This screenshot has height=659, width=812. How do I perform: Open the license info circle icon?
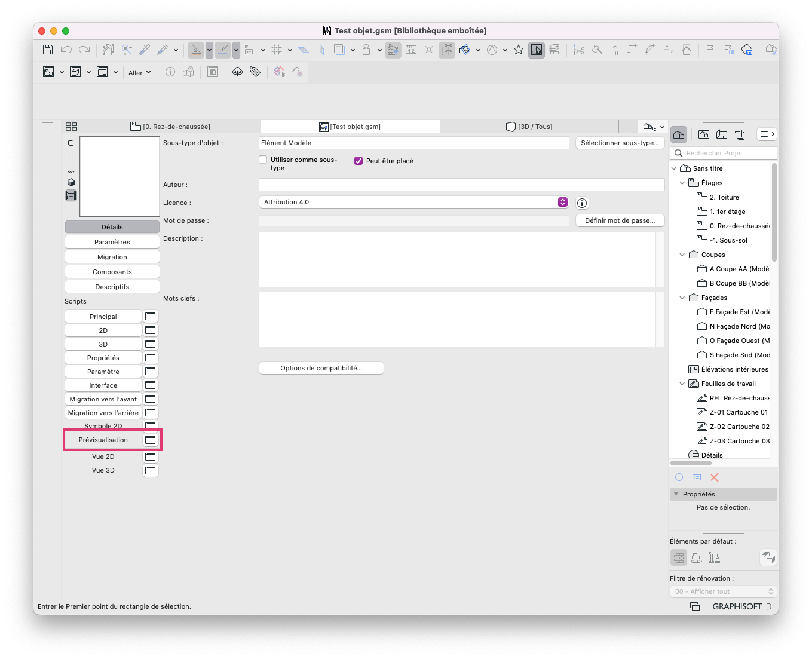click(x=582, y=203)
